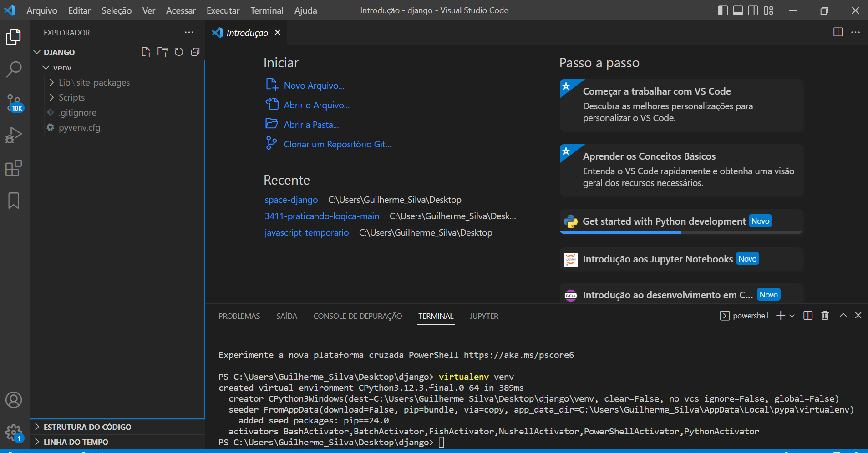Open Introdução aos Jupyter Notebooks walkthrough
This screenshot has width=868, height=453.
click(x=681, y=259)
